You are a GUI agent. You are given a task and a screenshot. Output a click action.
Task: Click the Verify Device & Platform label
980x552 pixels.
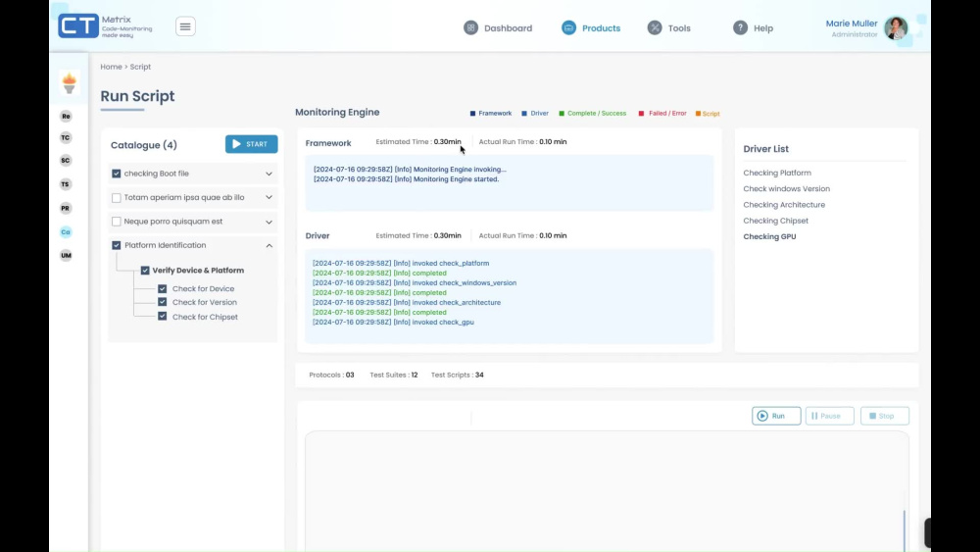tap(198, 270)
